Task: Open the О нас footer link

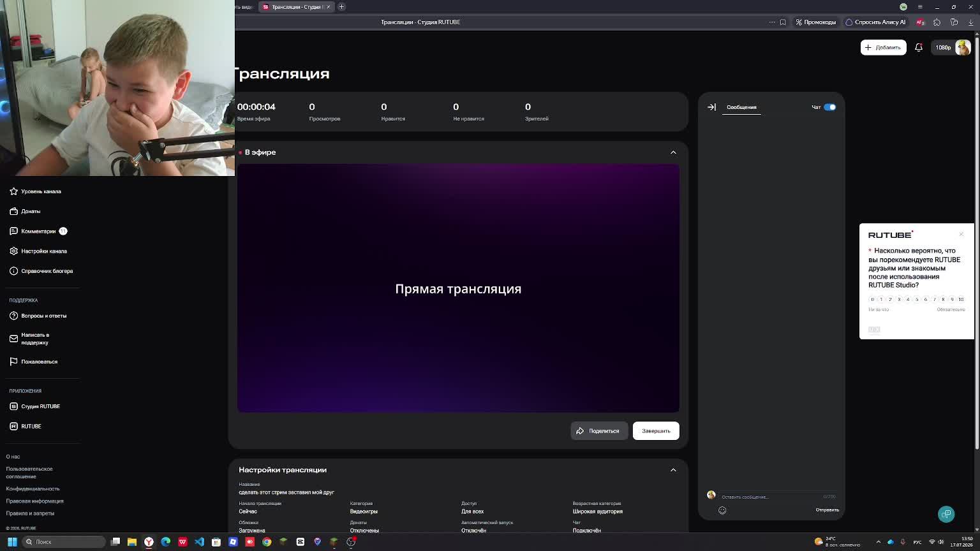Action: (13, 457)
